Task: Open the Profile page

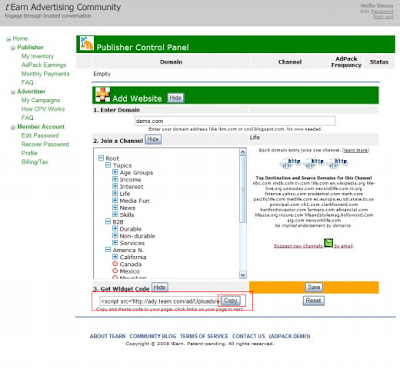Action: point(29,153)
